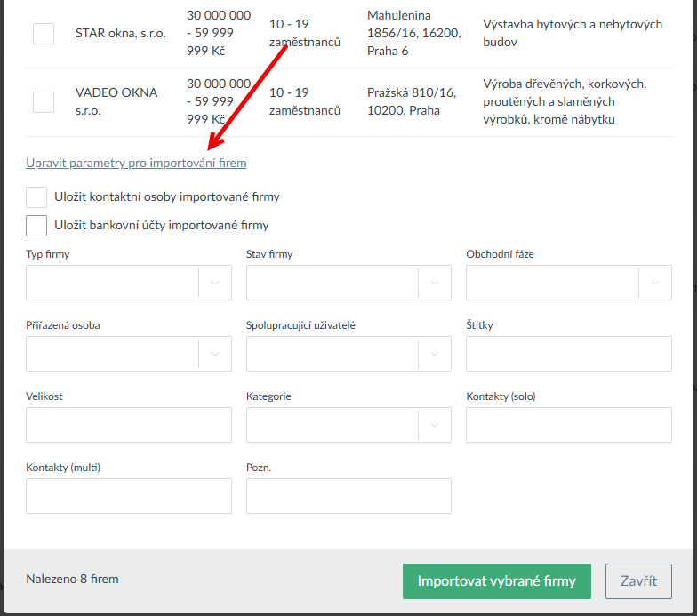Click the Velikost input field
The width and height of the screenshot is (697, 616).
click(x=129, y=425)
